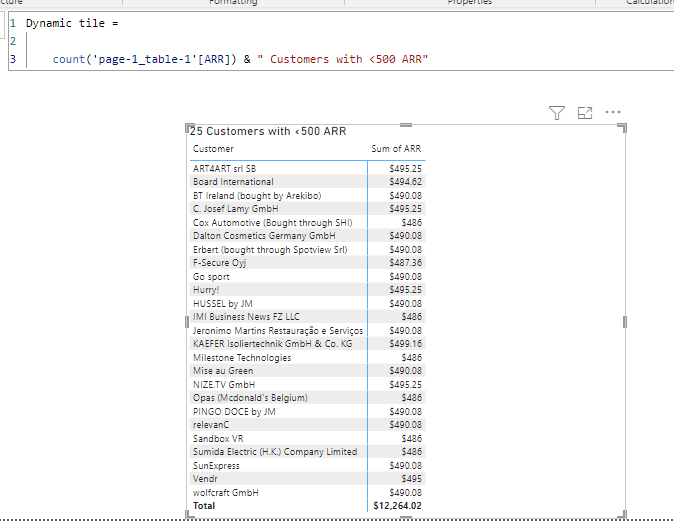Viewport: 674px width, 526px height.
Task: Click the Total row label
Action: pyautogui.click(x=204, y=506)
